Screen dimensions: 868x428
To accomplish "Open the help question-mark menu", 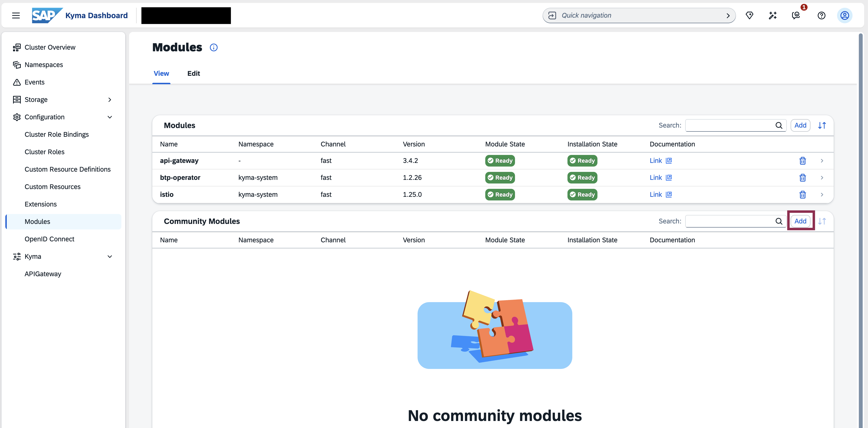I will [821, 15].
